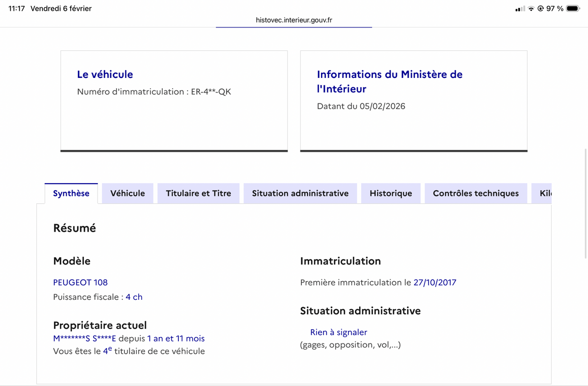
Task: Tap the date Vendredi 6 février
Action: (x=61, y=9)
